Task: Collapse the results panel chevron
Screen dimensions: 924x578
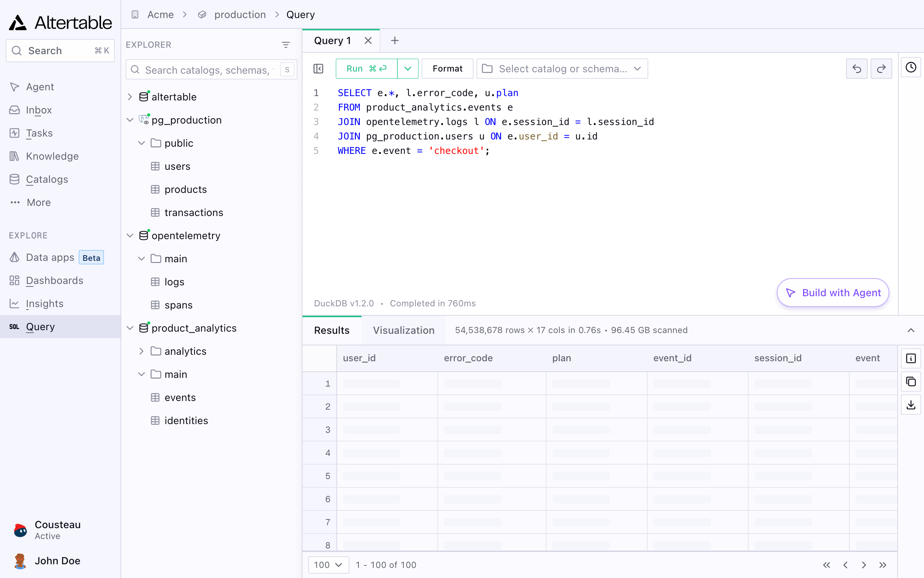Action: coord(911,330)
